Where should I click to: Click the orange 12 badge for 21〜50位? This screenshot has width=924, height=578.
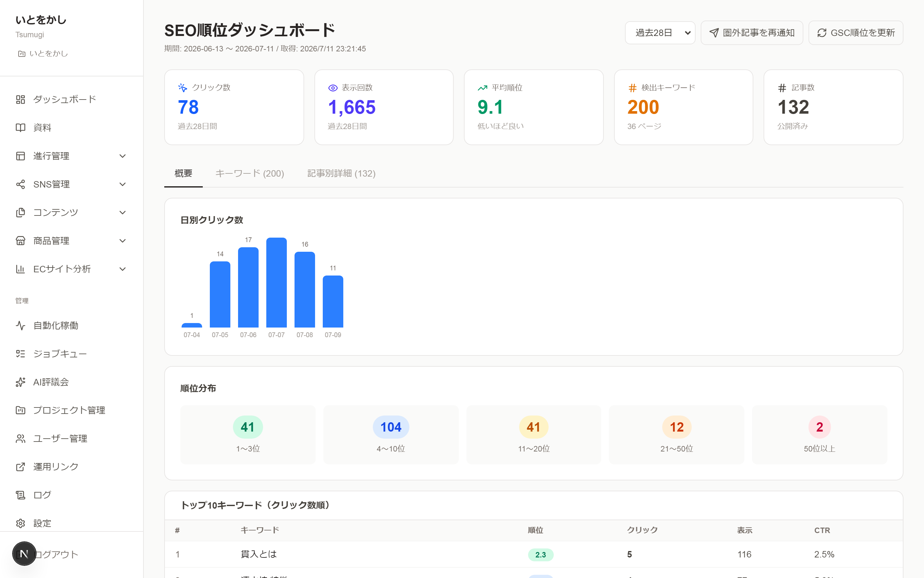677,427
